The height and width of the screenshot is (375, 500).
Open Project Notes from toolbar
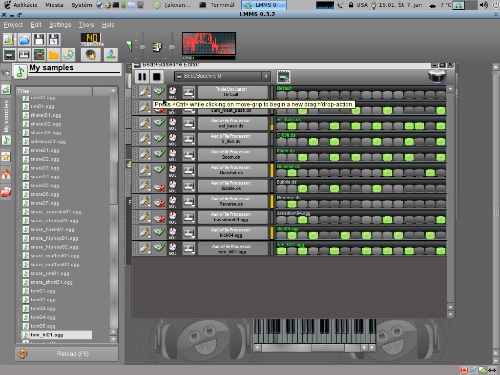69,54
